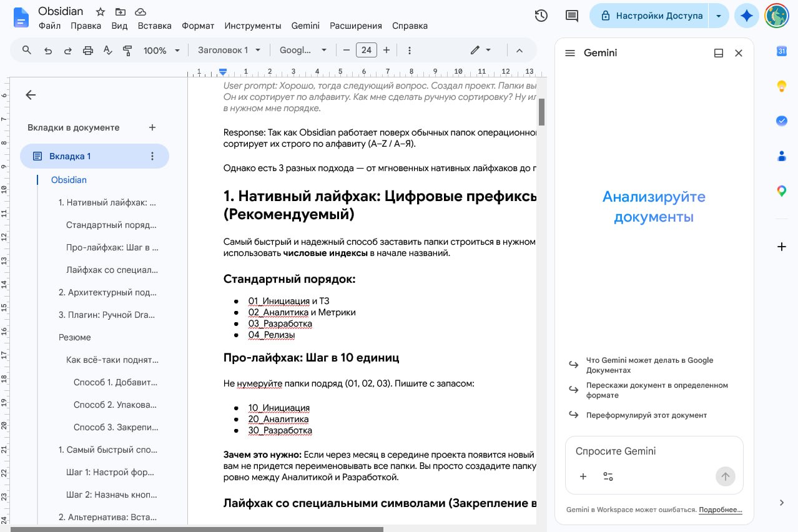
Task: Click the Gemini sparkle button
Action: (x=746, y=16)
